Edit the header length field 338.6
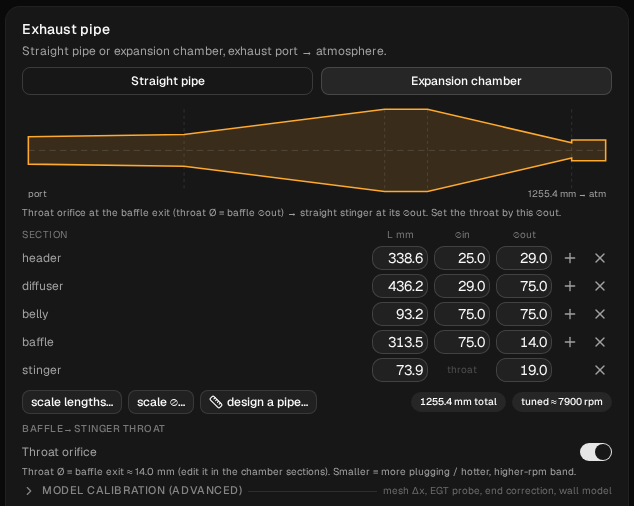Image resolution: width=634 pixels, height=506 pixels. click(400, 258)
